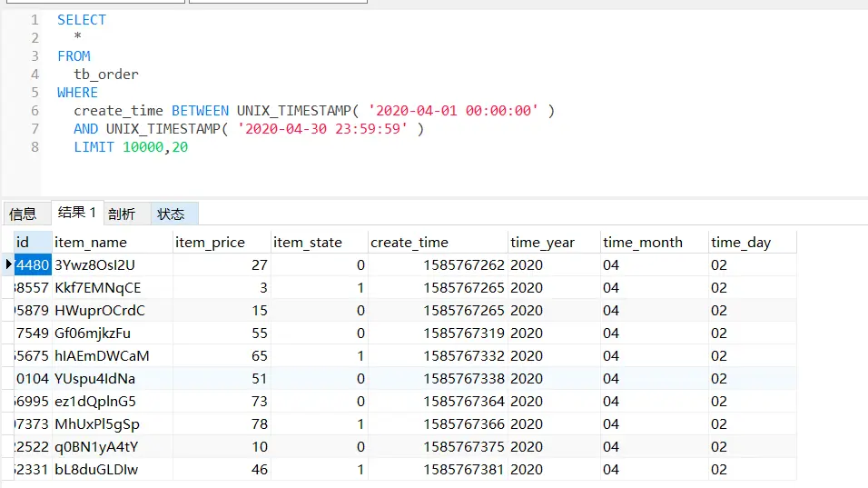Select cell HWuprOCrdC
This screenshot has width=868, height=488.
[113, 311]
